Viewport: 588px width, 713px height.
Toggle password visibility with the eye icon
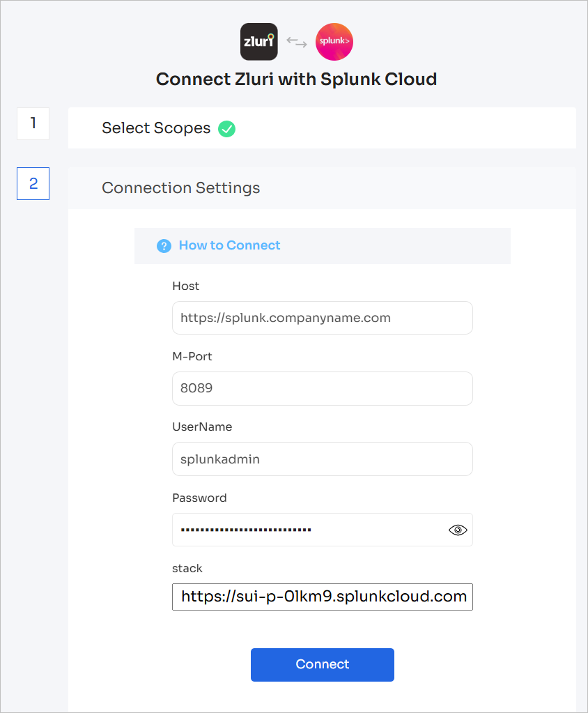pyautogui.click(x=458, y=530)
